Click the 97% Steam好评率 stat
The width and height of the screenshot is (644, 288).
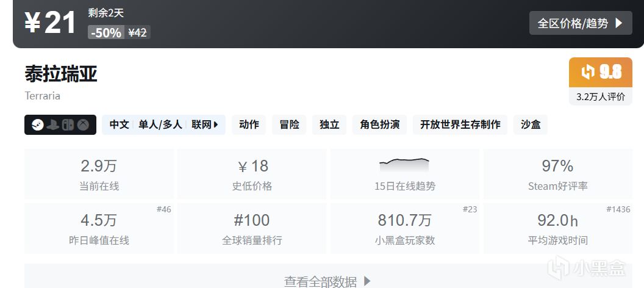(x=558, y=174)
